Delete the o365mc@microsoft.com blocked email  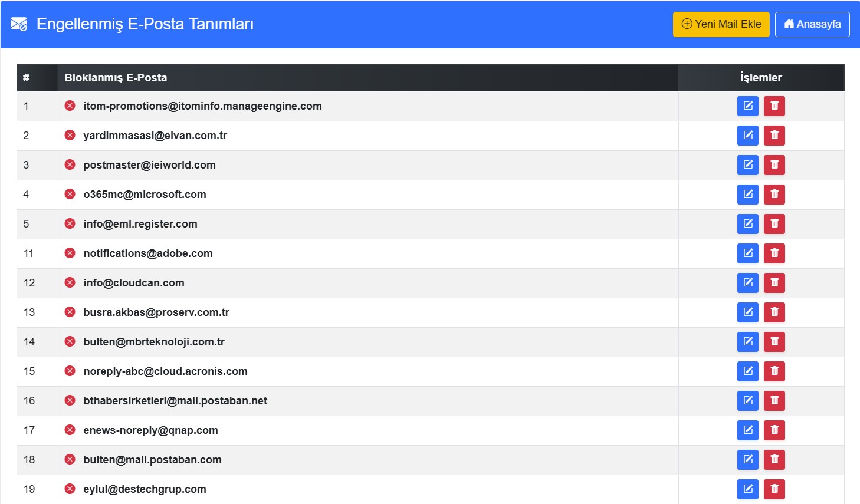click(774, 195)
